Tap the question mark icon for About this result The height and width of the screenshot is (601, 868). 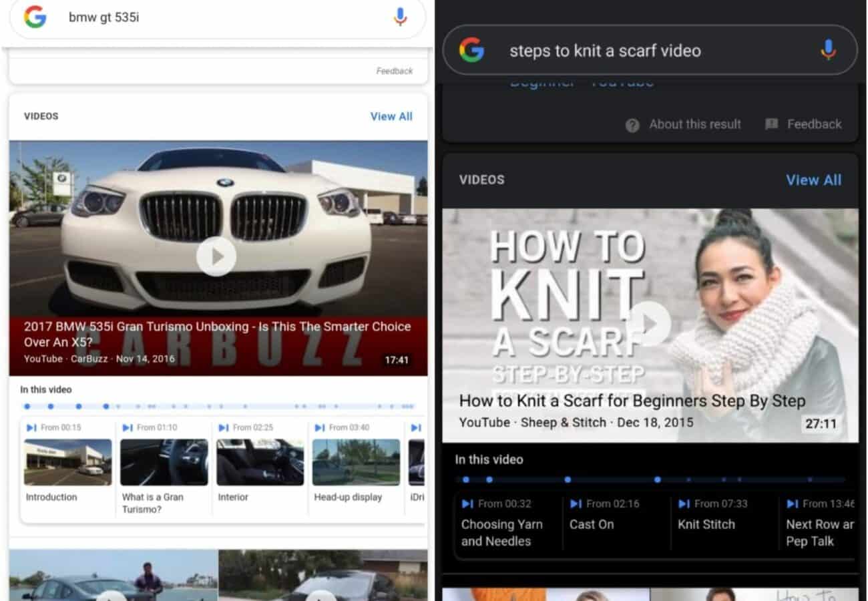tap(632, 125)
